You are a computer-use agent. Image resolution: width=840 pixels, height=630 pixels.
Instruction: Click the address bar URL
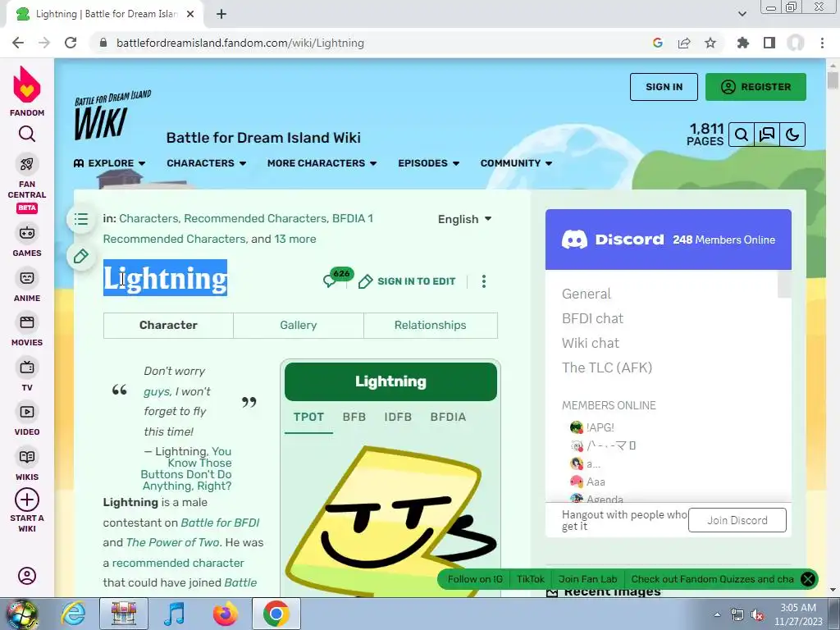[x=240, y=43]
